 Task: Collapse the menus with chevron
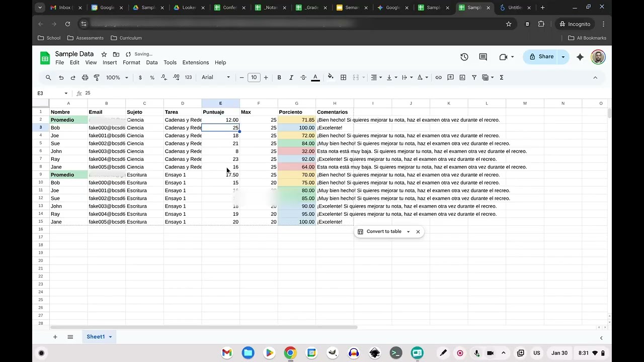pyautogui.click(x=595, y=77)
